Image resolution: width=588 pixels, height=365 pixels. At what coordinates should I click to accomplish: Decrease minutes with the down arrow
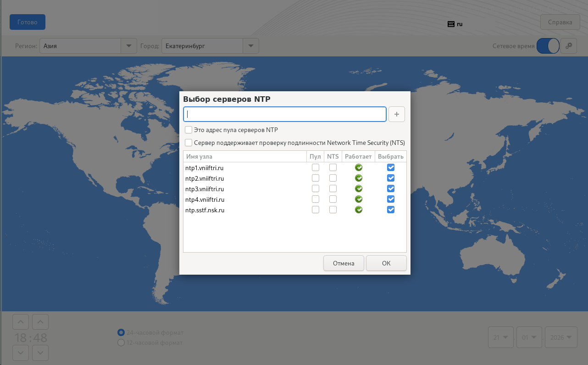click(x=40, y=353)
